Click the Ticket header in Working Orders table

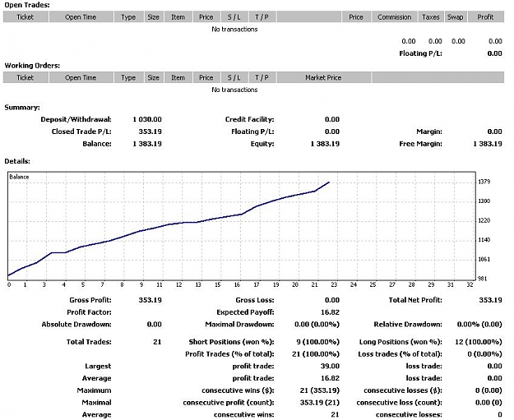point(25,77)
